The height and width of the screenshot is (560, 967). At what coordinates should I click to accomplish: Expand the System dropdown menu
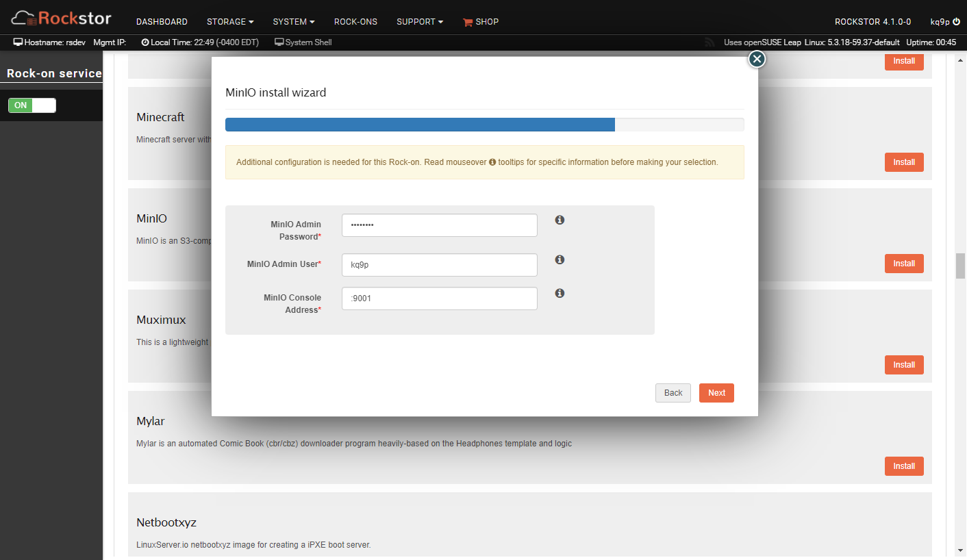pyautogui.click(x=293, y=22)
